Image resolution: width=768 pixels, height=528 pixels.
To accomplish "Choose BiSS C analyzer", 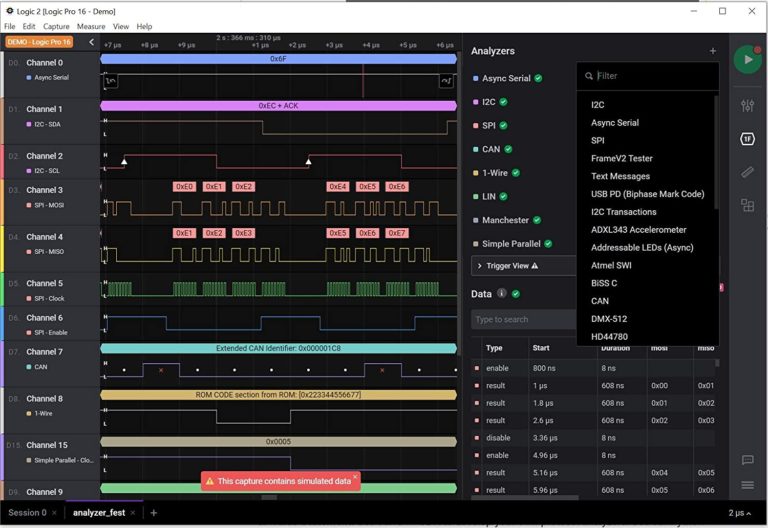I will [x=603, y=283].
